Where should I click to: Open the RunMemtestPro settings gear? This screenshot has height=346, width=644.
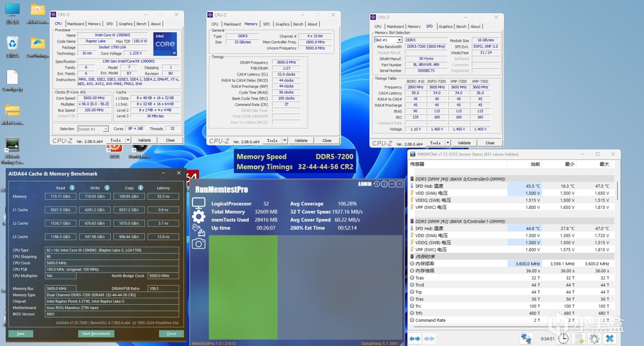tap(199, 217)
